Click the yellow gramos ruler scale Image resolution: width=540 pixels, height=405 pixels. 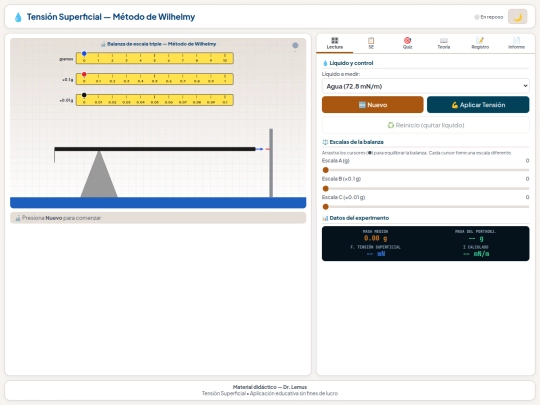[155, 58]
